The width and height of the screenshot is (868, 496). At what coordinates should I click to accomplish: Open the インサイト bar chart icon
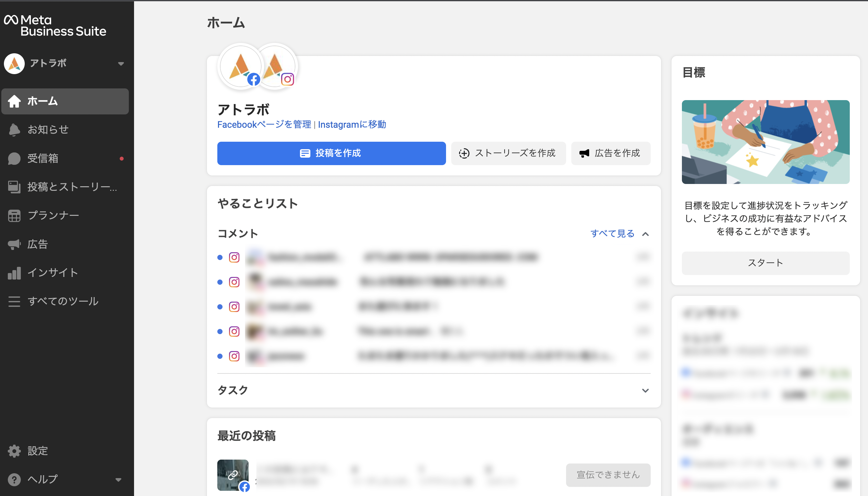pos(14,273)
